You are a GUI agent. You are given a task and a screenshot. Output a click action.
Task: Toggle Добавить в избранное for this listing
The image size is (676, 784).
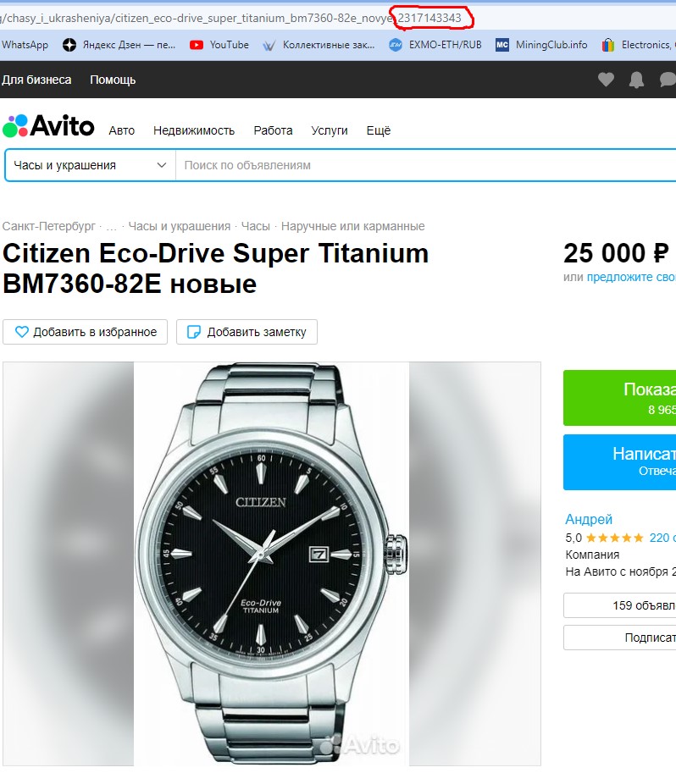click(x=85, y=332)
